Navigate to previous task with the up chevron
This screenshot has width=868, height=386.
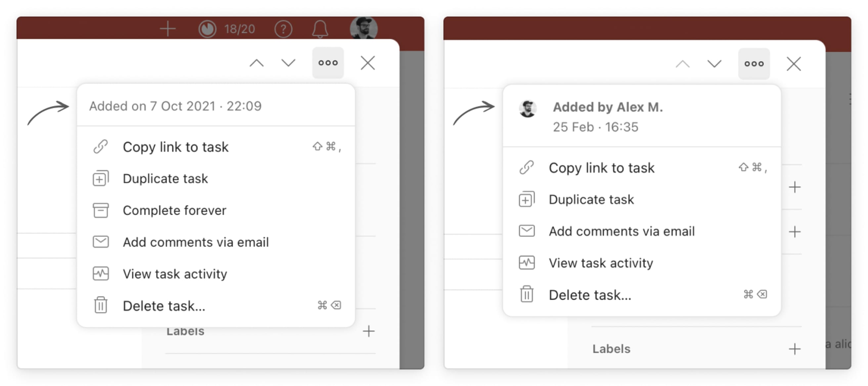[256, 62]
